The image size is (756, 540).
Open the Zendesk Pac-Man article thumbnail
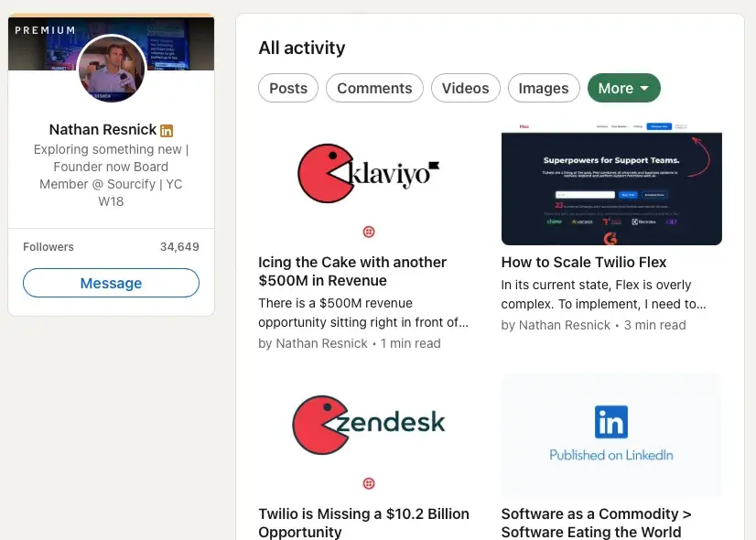point(368,424)
